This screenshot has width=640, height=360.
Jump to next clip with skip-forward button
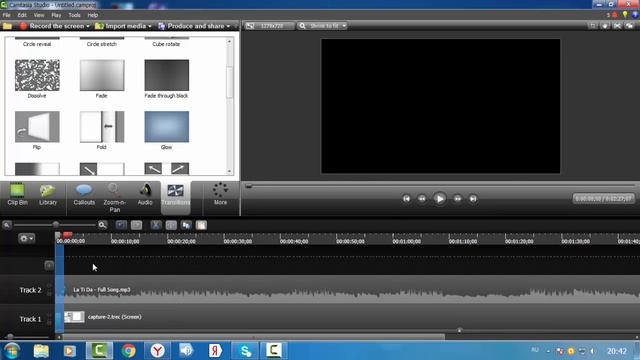tap(473, 199)
